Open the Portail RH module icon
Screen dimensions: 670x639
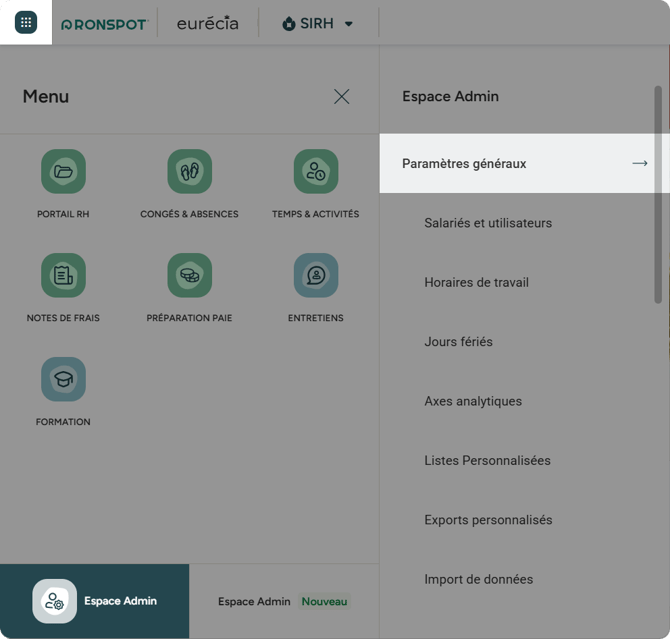[63, 172]
